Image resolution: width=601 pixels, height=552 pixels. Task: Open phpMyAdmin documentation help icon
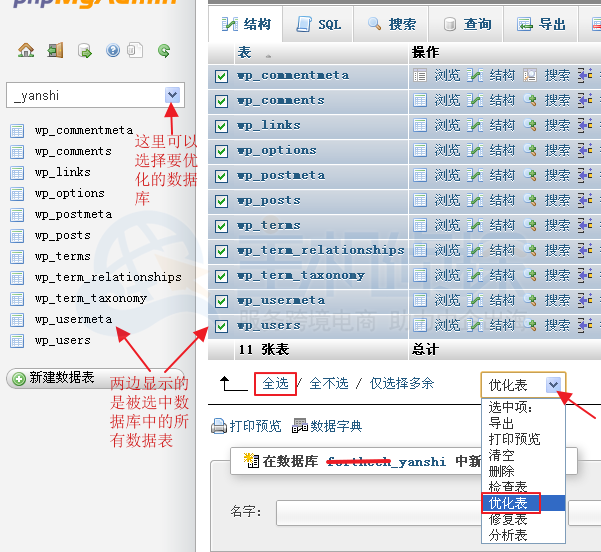[113, 50]
